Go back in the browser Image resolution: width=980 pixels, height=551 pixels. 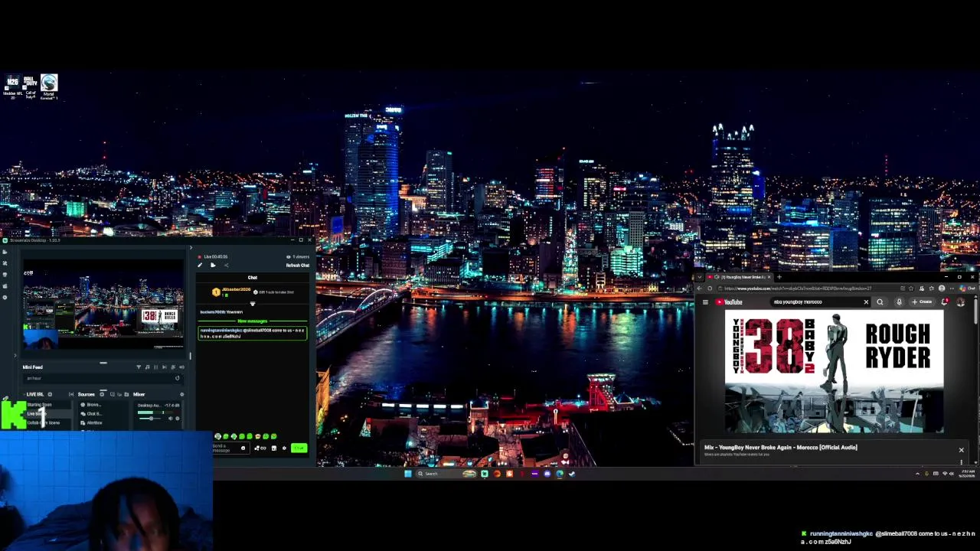pos(699,289)
